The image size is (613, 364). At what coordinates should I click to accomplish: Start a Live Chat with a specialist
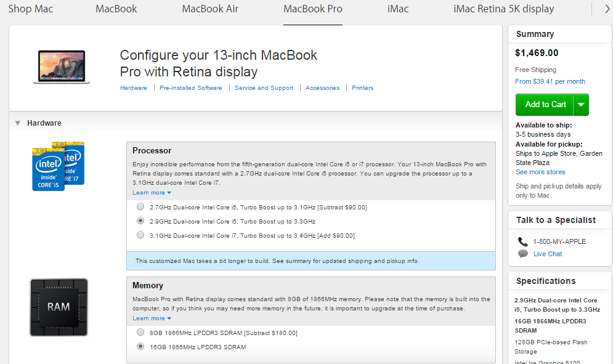click(548, 254)
